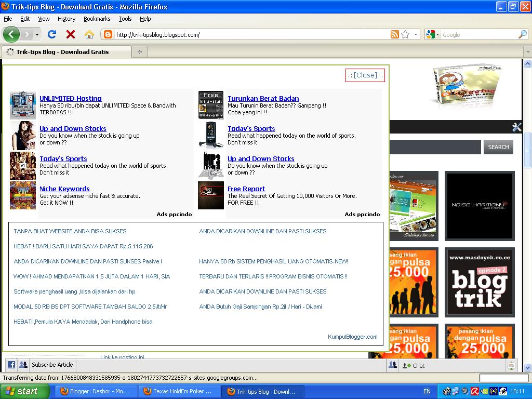Open the Bookmarks menu
The height and width of the screenshot is (399, 532).
pos(97,19)
